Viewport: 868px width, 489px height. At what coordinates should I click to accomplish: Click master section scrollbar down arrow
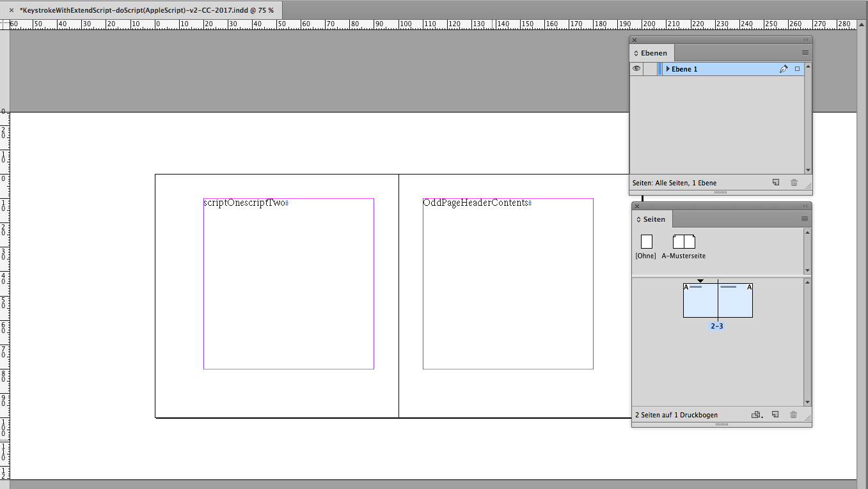[x=807, y=270]
